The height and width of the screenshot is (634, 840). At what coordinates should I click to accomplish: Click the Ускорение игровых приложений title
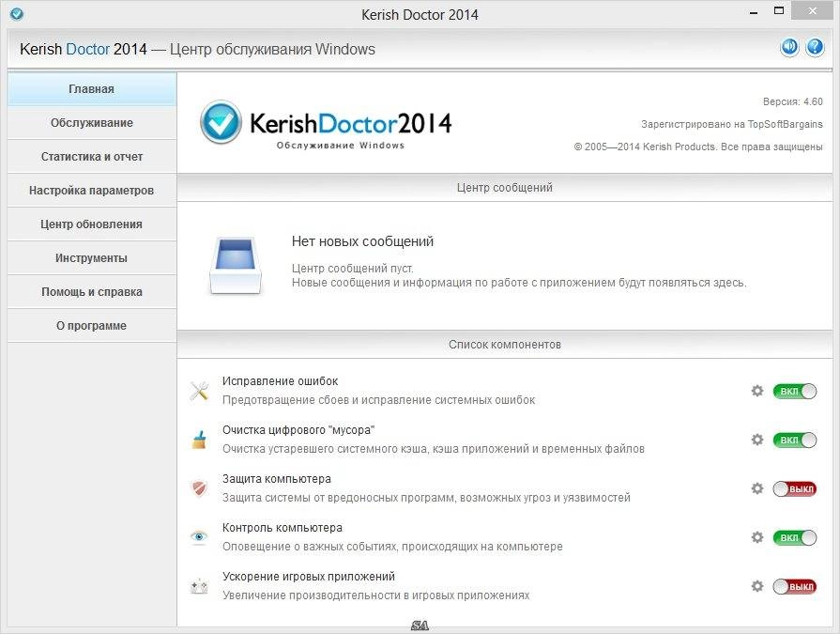[x=309, y=576]
